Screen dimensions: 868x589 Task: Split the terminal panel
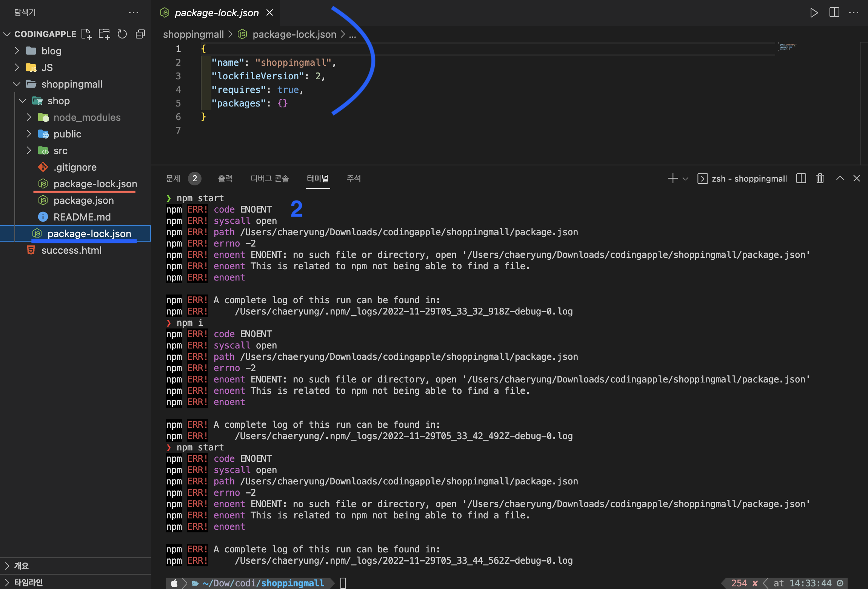[x=801, y=178]
